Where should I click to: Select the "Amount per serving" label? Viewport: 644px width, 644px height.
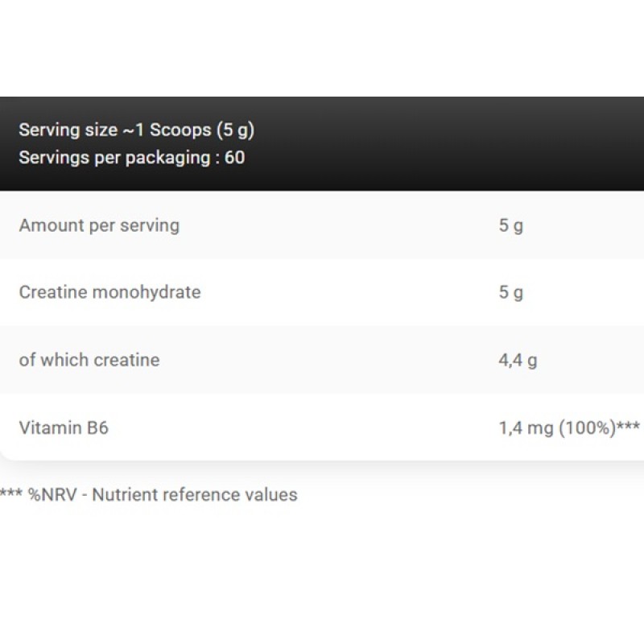tap(99, 225)
